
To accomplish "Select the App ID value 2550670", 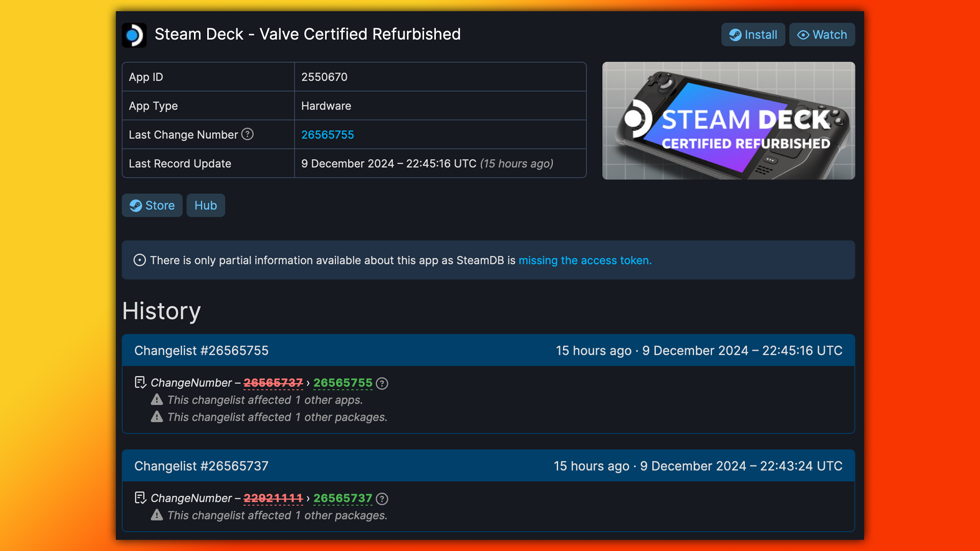I will pyautogui.click(x=324, y=77).
